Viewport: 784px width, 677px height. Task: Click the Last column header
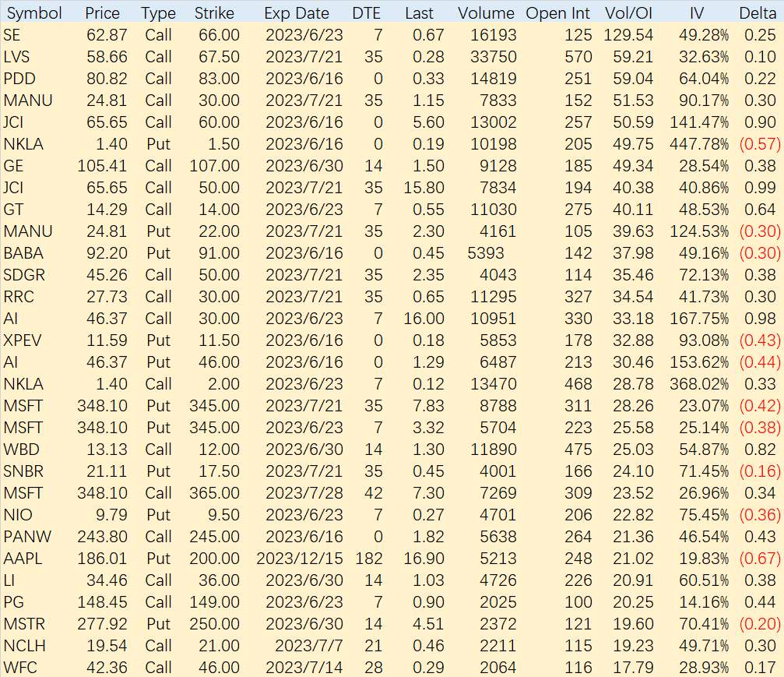(419, 13)
